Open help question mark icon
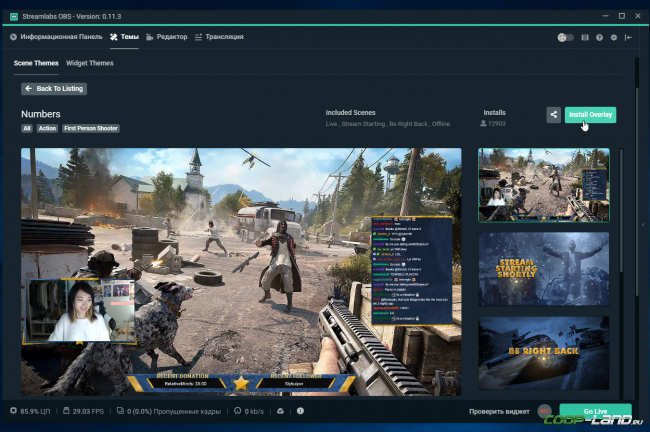 click(x=599, y=37)
